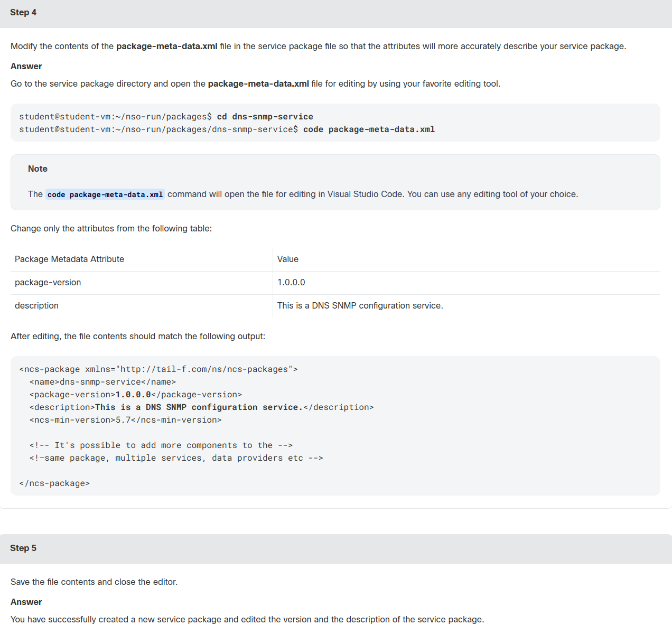Click the closing ncs-package tag line
672x634 pixels.
54,483
